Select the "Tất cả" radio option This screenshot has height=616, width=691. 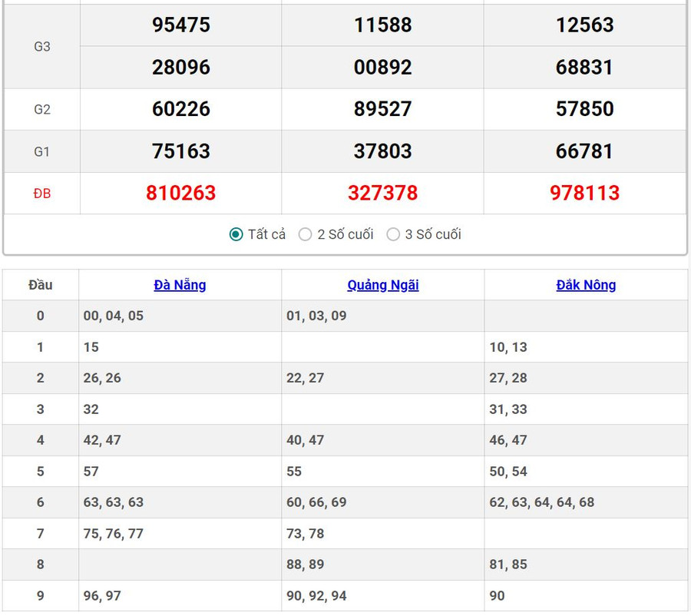pos(236,234)
